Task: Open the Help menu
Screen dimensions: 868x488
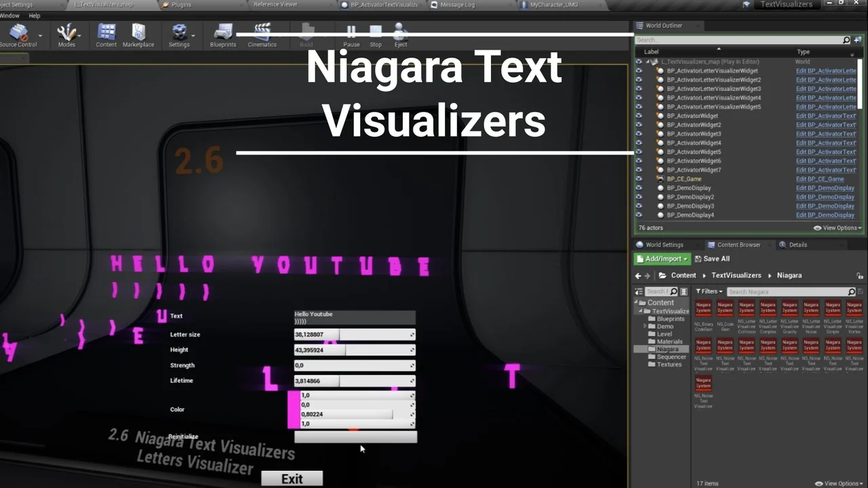Action: point(35,16)
